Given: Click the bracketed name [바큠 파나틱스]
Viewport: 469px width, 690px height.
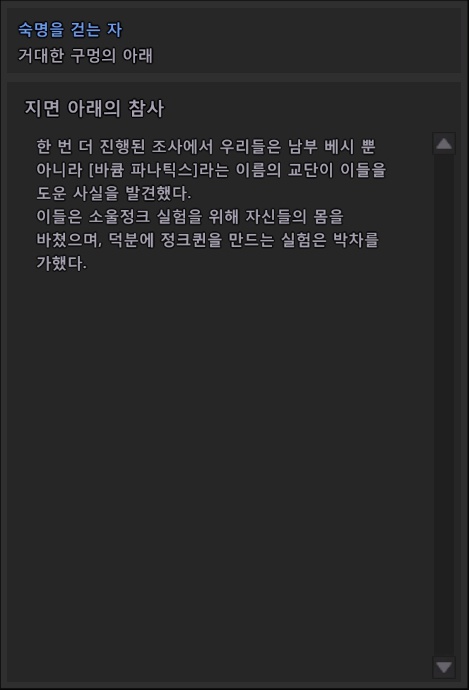Looking at the screenshot, I should tap(143, 170).
